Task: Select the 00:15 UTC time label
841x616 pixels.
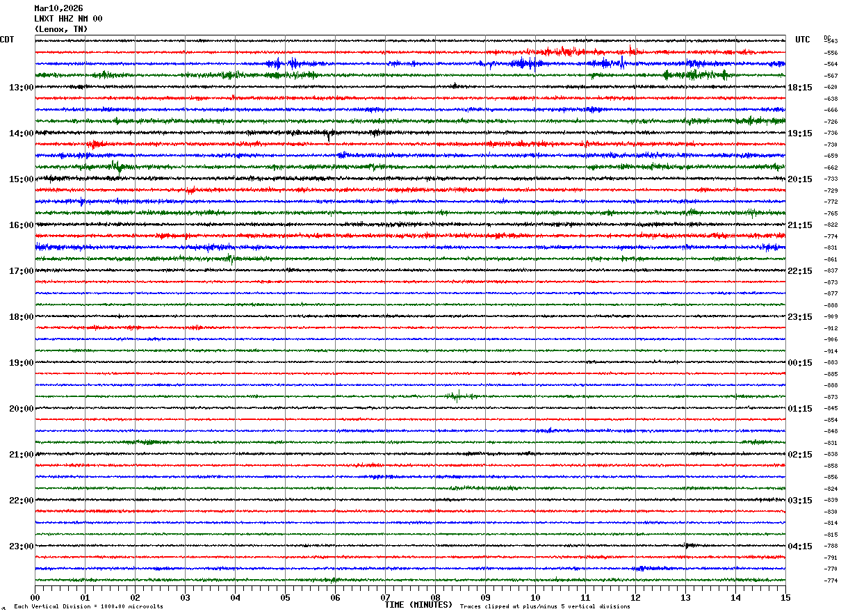Action: click(800, 363)
